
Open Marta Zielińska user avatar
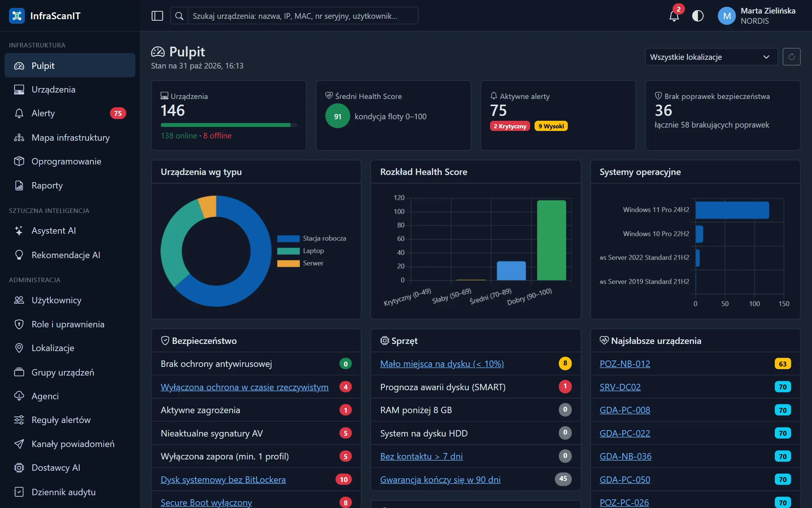pyautogui.click(x=727, y=16)
